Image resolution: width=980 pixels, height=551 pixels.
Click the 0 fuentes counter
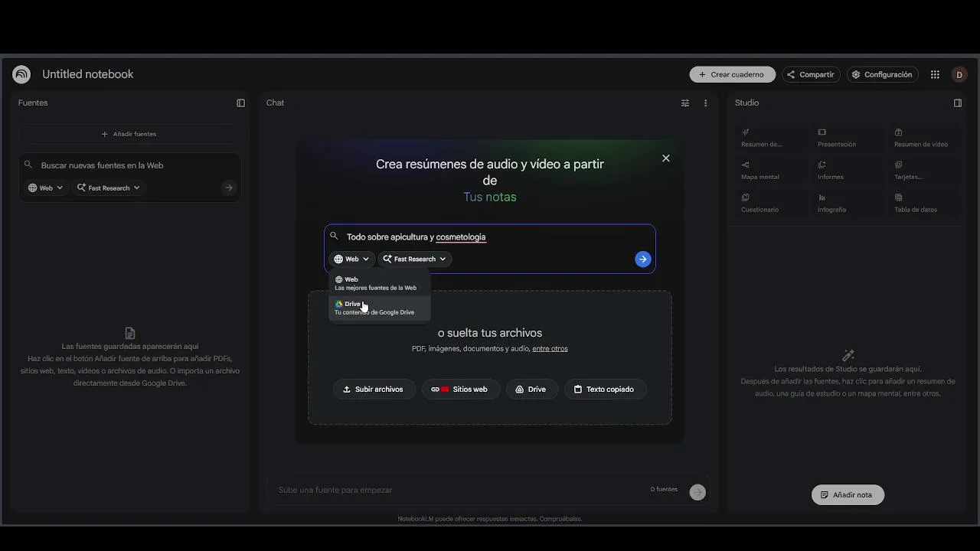tap(664, 490)
